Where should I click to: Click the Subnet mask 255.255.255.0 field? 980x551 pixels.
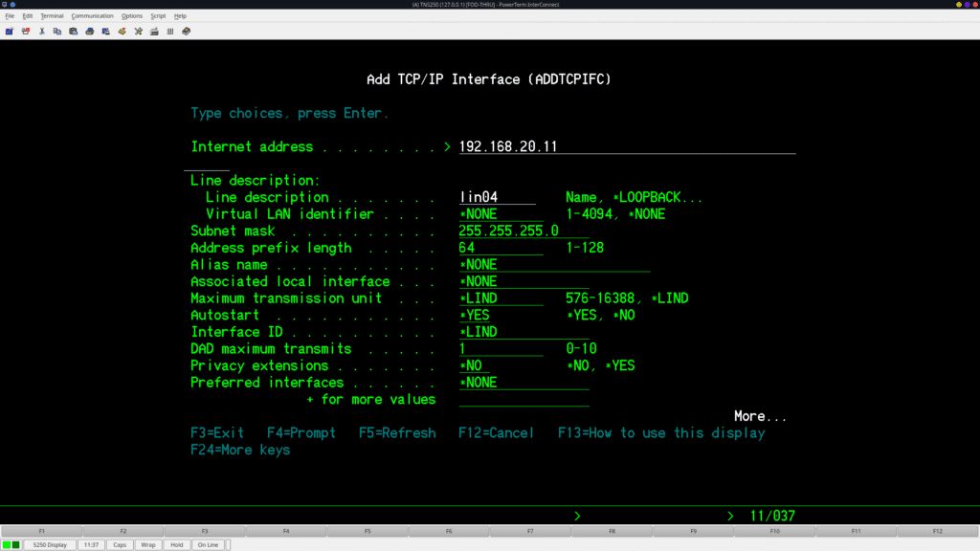(x=523, y=231)
